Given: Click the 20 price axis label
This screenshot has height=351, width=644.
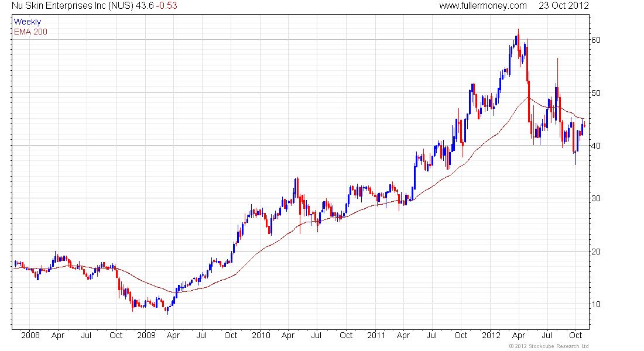Looking at the screenshot, I should pyautogui.click(x=595, y=251).
